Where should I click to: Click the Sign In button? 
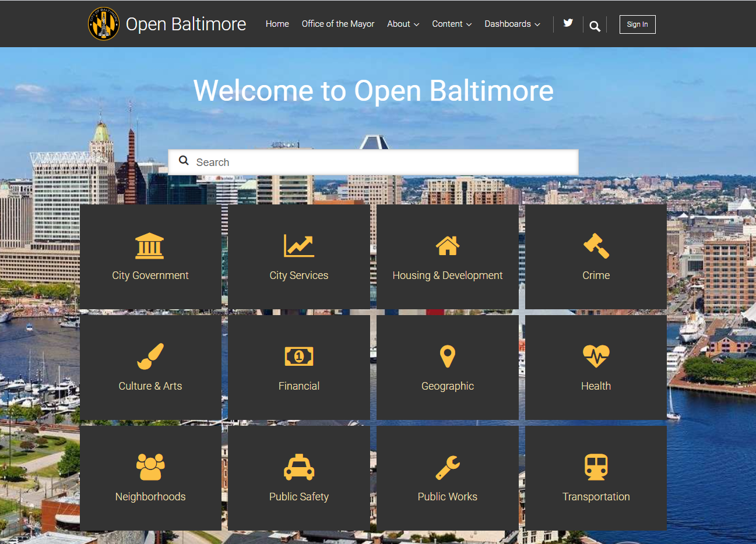click(637, 24)
